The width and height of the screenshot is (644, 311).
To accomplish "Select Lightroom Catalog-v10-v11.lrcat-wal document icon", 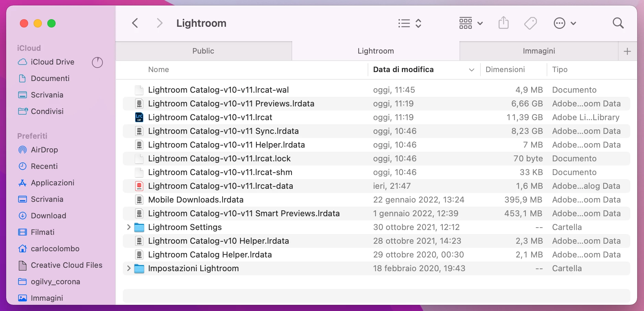I will point(139,90).
